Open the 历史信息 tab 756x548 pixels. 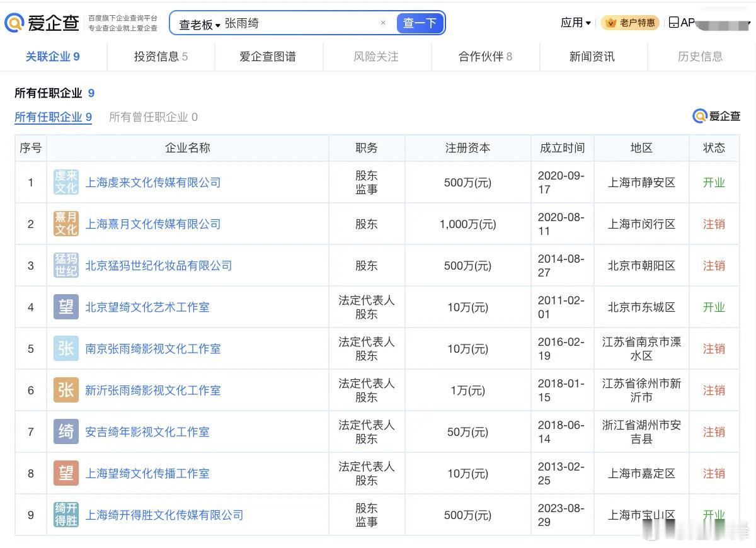tap(701, 57)
